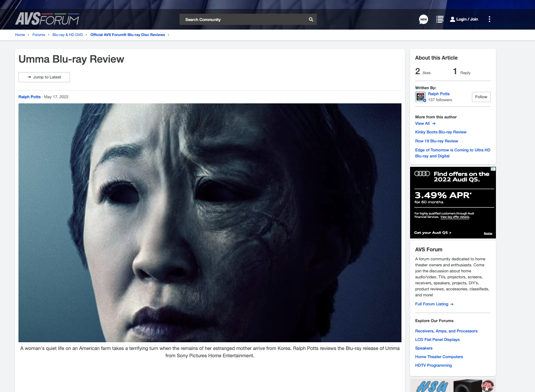Image resolution: width=535 pixels, height=392 pixels.
Task: Click the Umma Blu-ray Review title
Action: click(71, 59)
